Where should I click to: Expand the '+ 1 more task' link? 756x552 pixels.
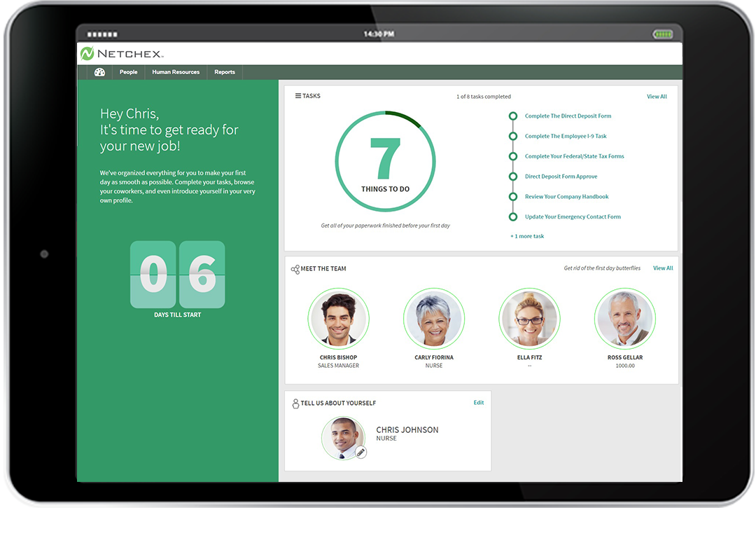[x=527, y=237]
